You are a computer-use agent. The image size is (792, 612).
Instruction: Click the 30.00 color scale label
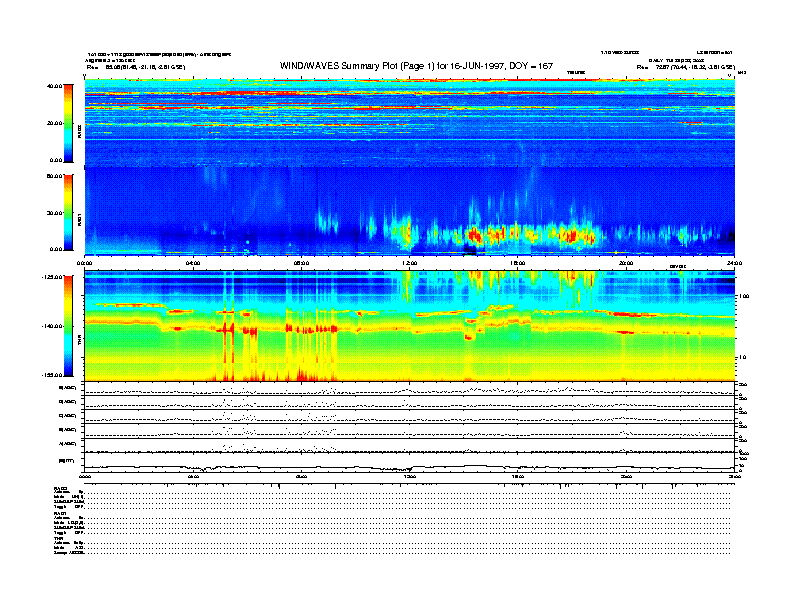55,213
